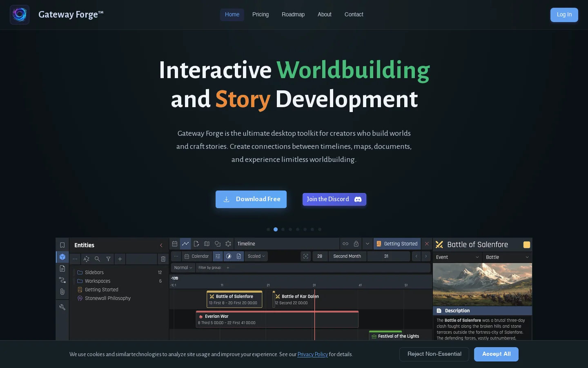The width and height of the screenshot is (588, 368).
Task: Select the timeline chart icon in top toolbar
Action: click(185, 244)
